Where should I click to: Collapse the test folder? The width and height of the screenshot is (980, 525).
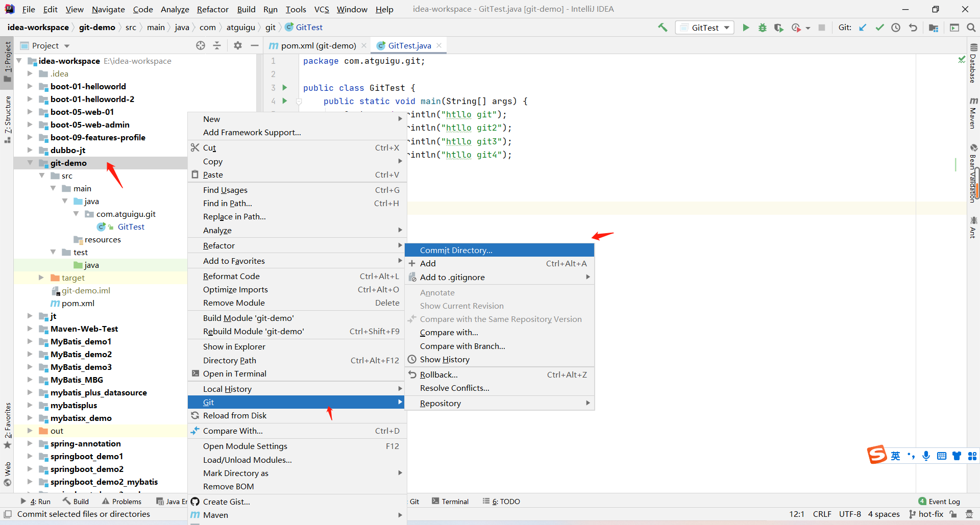(x=53, y=252)
